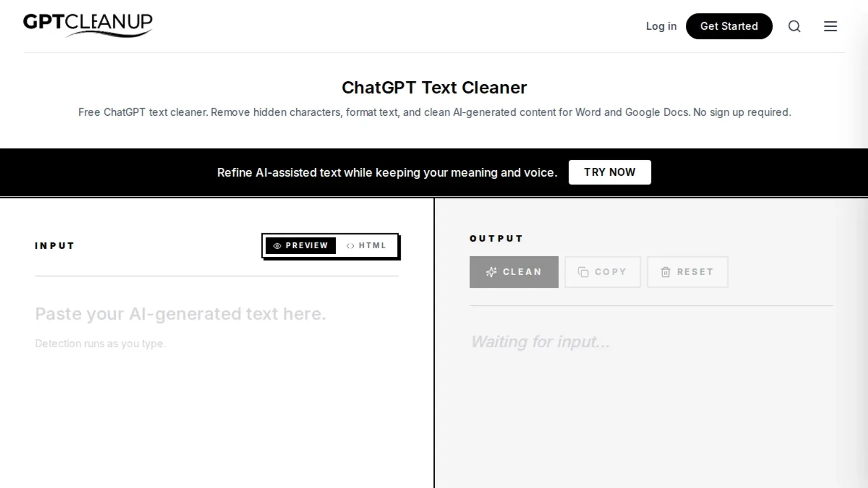Reset the output with Reset button
Viewport: 868px width, 488px height.
pyautogui.click(x=687, y=272)
